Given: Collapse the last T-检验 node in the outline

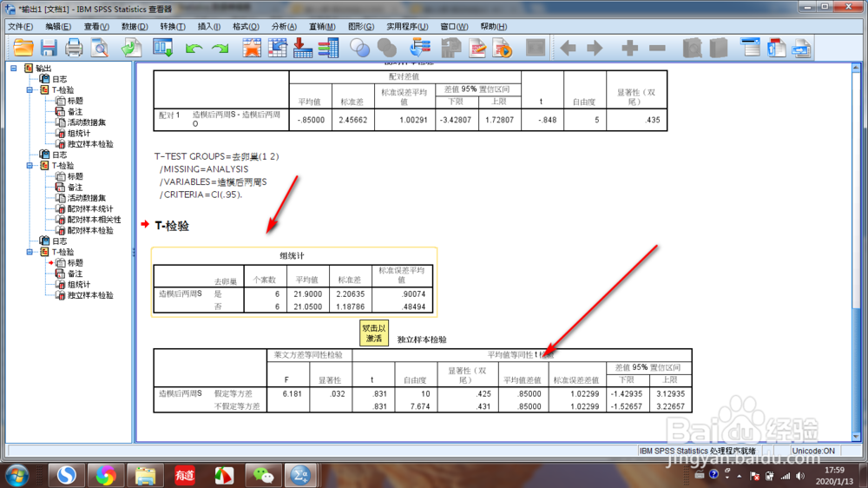Looking at the screenshot, I should pos(30,252).
